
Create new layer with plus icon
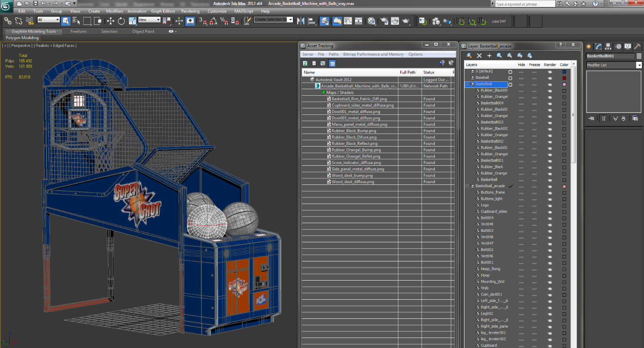click(489, 56)
